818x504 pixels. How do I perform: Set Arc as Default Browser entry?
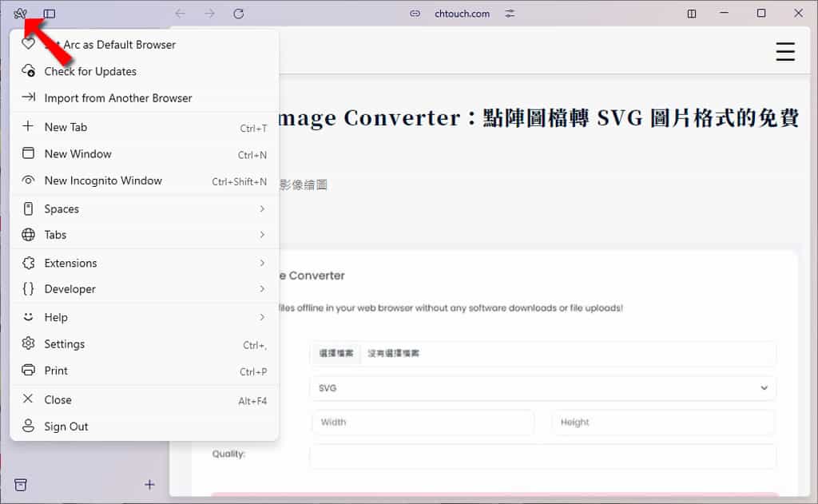pos(145,45)
